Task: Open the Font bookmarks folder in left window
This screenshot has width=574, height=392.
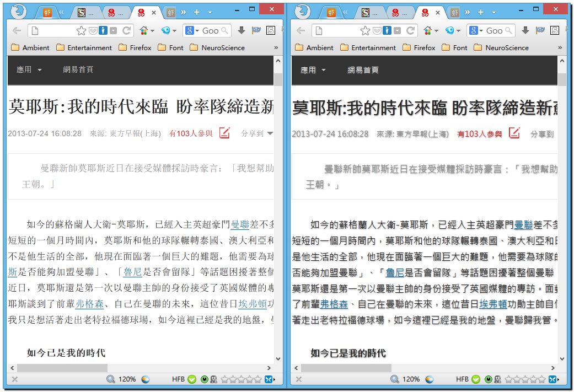Action: point(170,47)
